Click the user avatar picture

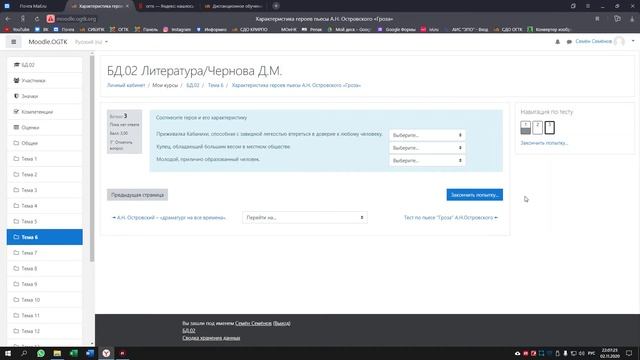[619, 41]
